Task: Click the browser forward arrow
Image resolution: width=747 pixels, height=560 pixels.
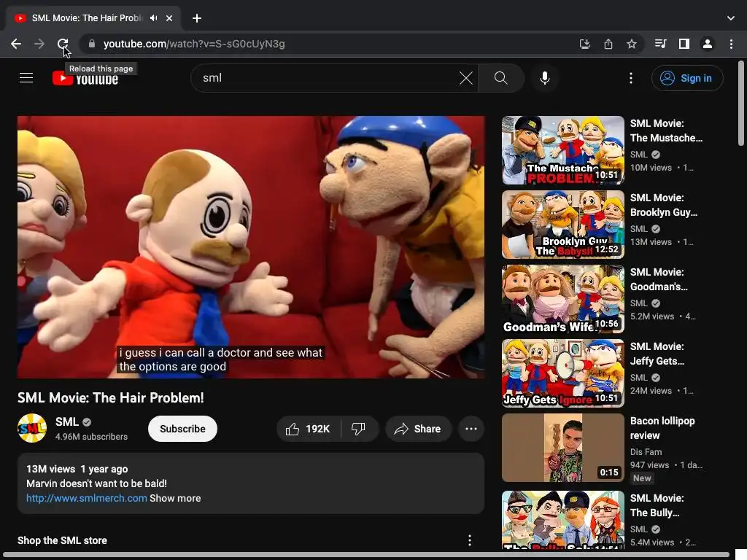Action: (39, 44)
